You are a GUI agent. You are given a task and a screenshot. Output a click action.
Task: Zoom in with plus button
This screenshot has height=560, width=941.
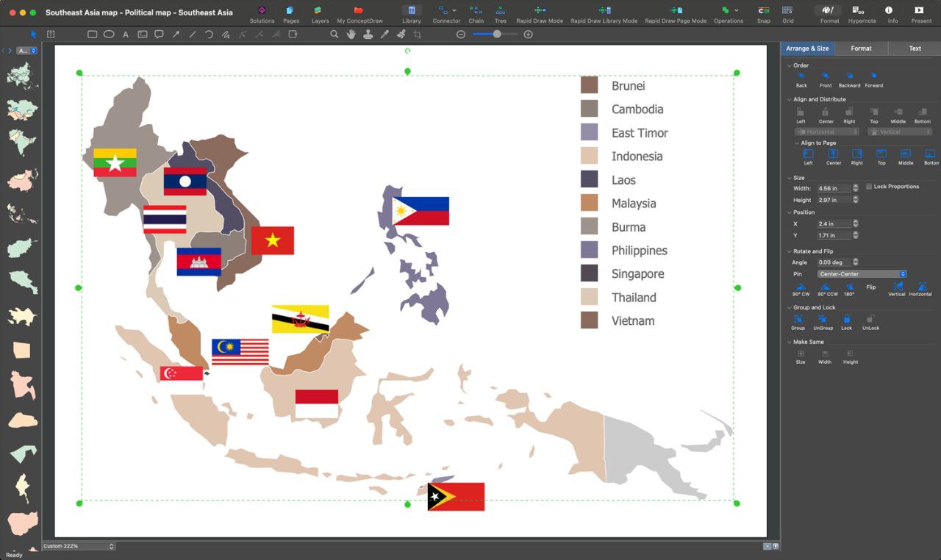tap(528, 35)
